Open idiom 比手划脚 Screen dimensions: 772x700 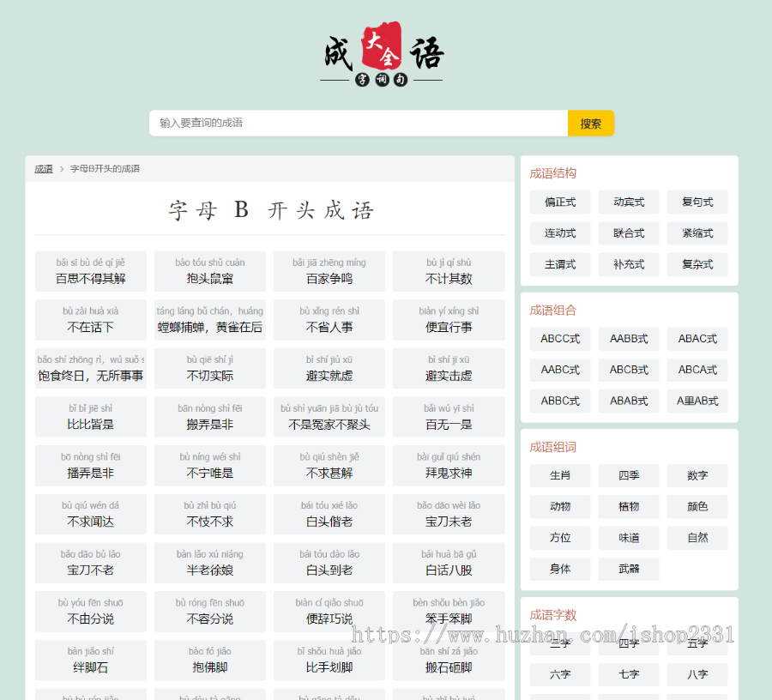coord(329,661)
